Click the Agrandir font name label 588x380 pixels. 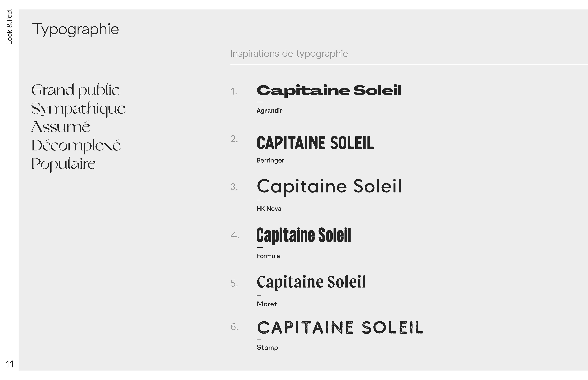pyautogui.click(x=269, y=111)
